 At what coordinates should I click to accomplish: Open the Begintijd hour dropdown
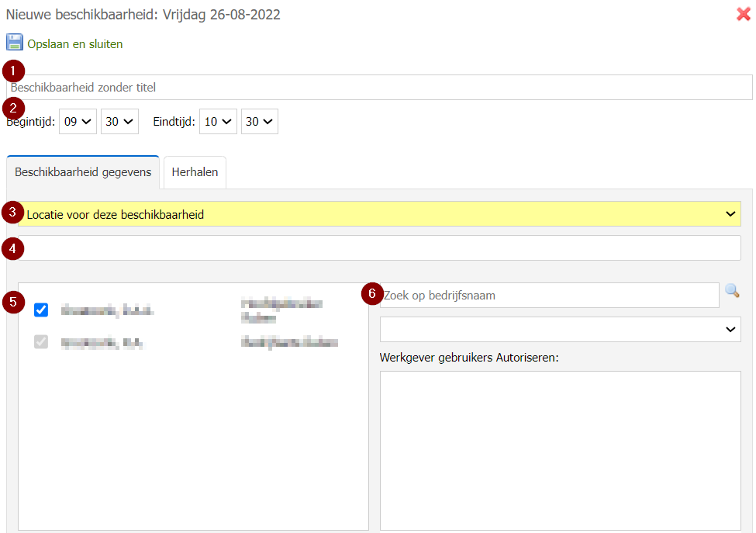click(78, 122)
